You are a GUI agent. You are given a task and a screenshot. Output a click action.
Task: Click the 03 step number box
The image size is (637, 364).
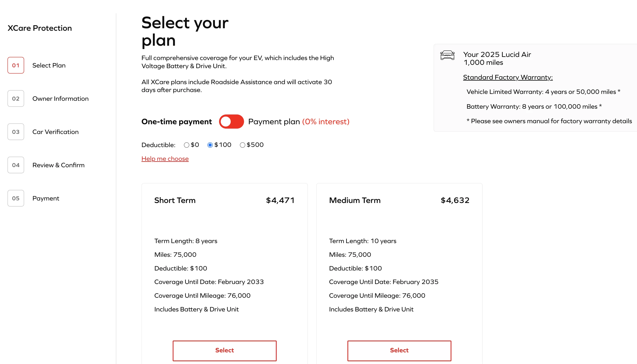point(16,132)
